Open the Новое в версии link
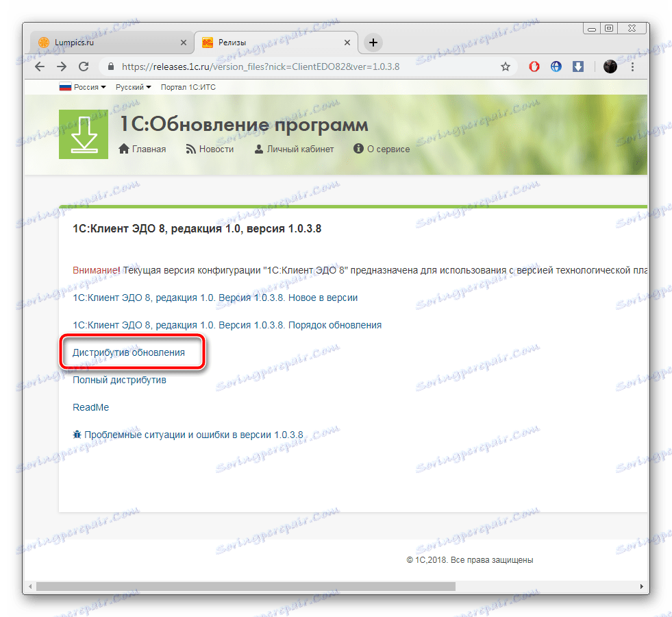Screen dimensions: 672x617 (x=215, y=298)
